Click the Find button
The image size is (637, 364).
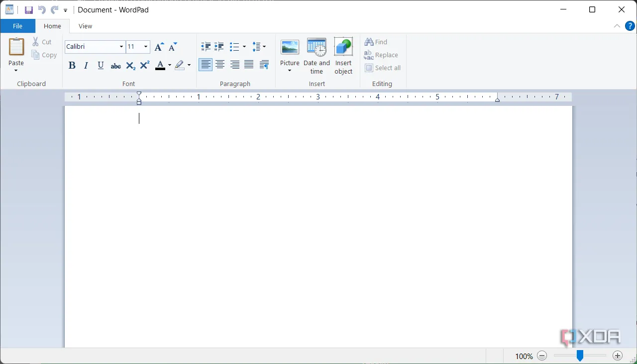coord(376,42)
